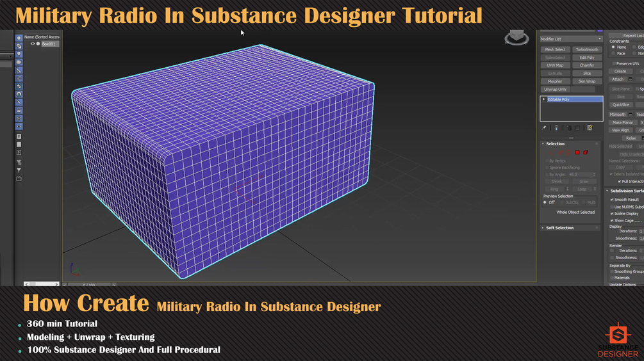The width and height of the screenshot is (644, 361).
Task: Enable Preserve UVs checkbox
Action: coord(614,63)
